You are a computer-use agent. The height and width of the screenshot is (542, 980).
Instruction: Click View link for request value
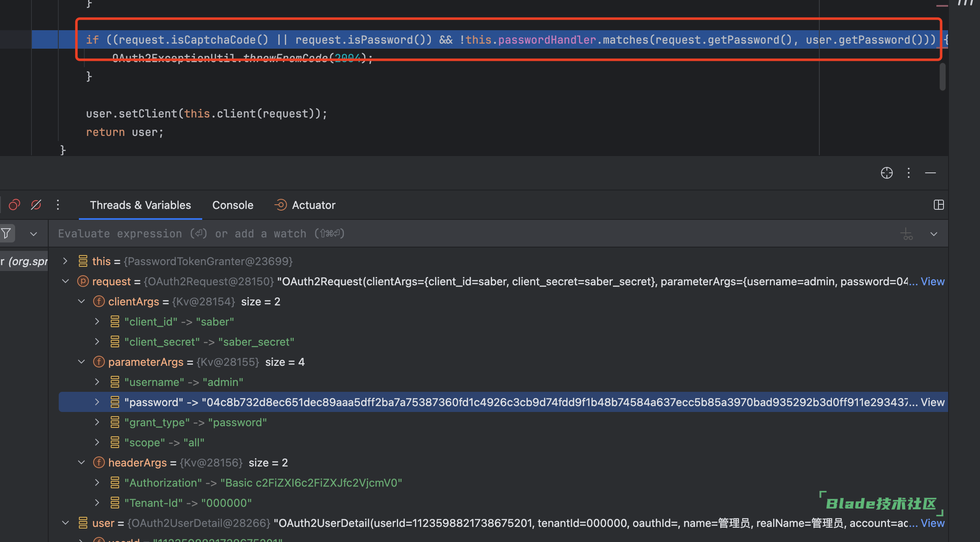tap(933, 281)
